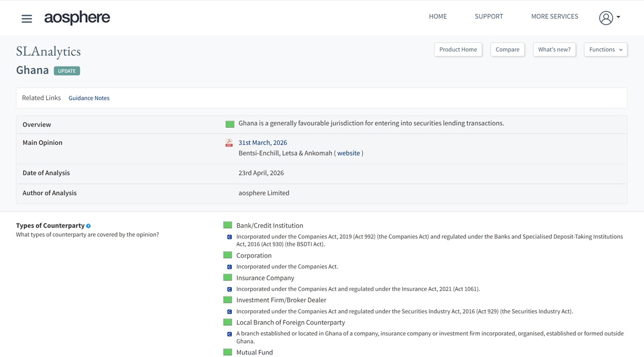Click the aosphere Limited author value

(264, 193)
